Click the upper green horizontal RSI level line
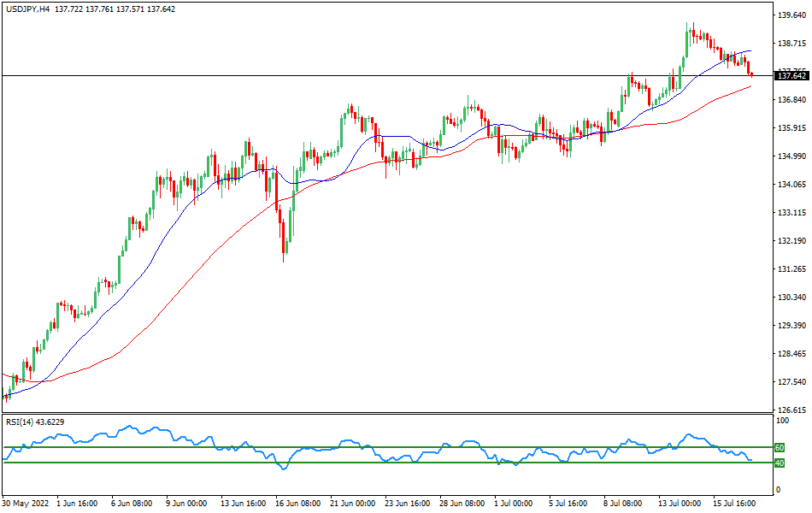 385,446
